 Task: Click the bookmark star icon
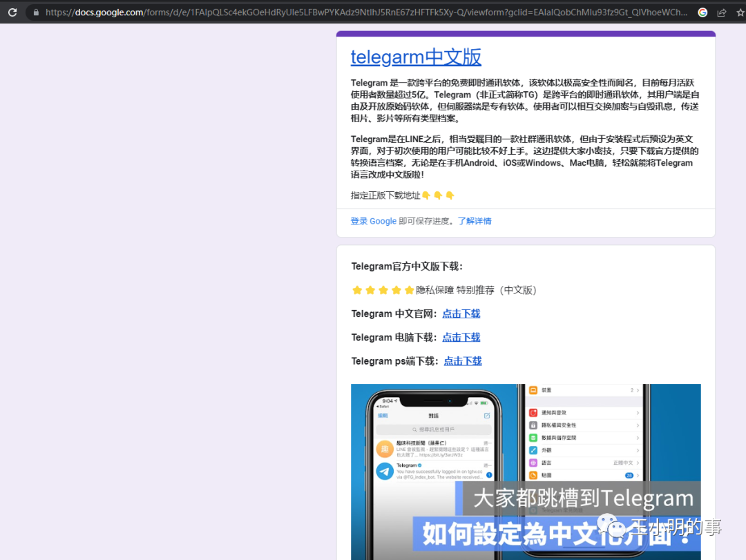(x=740, y=12)
